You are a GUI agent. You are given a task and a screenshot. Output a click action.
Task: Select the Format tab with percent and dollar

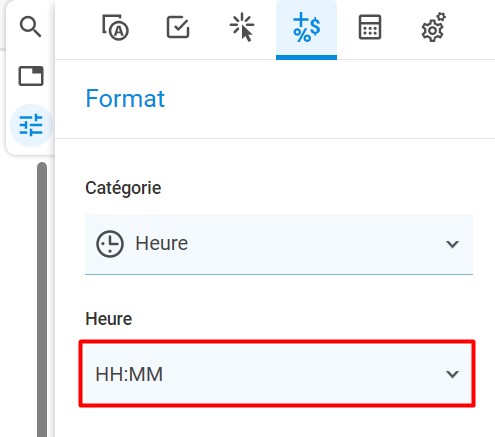(306, 28)
